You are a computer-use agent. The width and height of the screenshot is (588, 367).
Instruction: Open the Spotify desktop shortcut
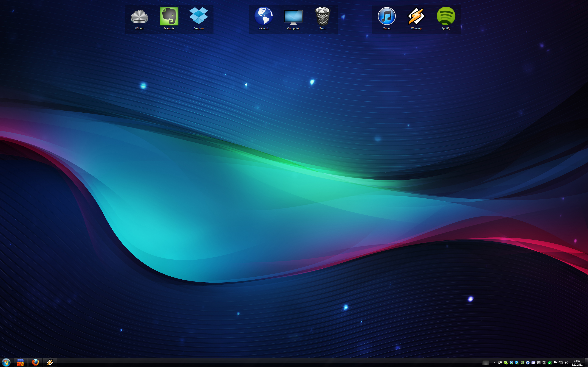446,16
